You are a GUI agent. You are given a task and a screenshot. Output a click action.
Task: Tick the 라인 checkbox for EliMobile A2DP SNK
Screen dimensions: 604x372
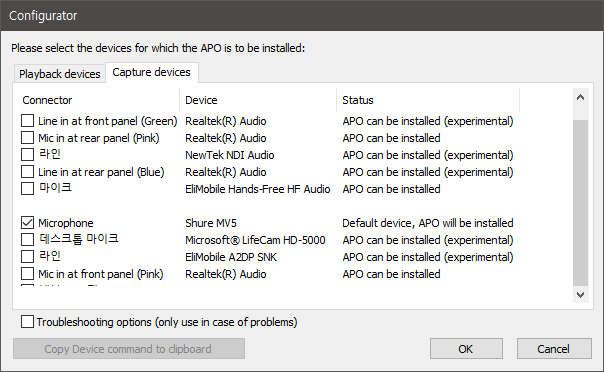click(27, 256)
